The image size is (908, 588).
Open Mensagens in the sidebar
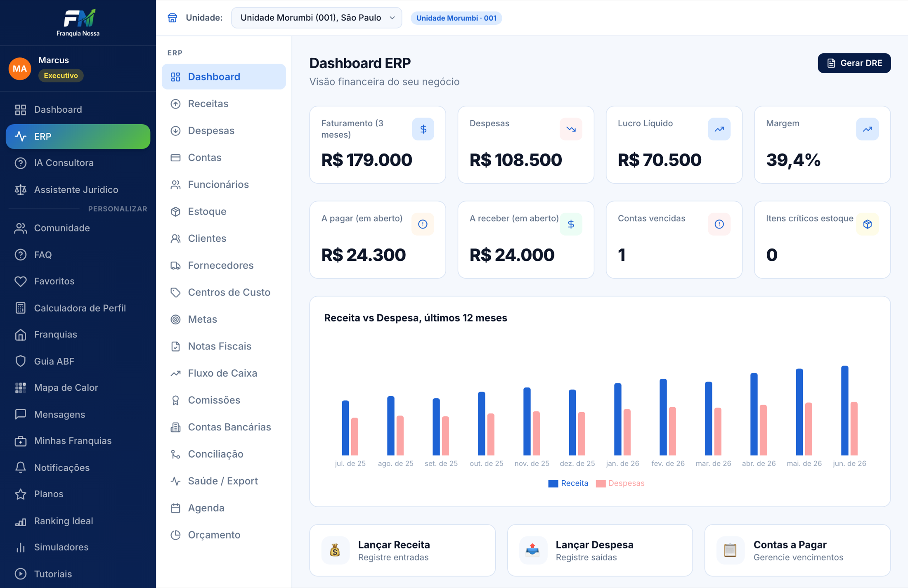78,414
